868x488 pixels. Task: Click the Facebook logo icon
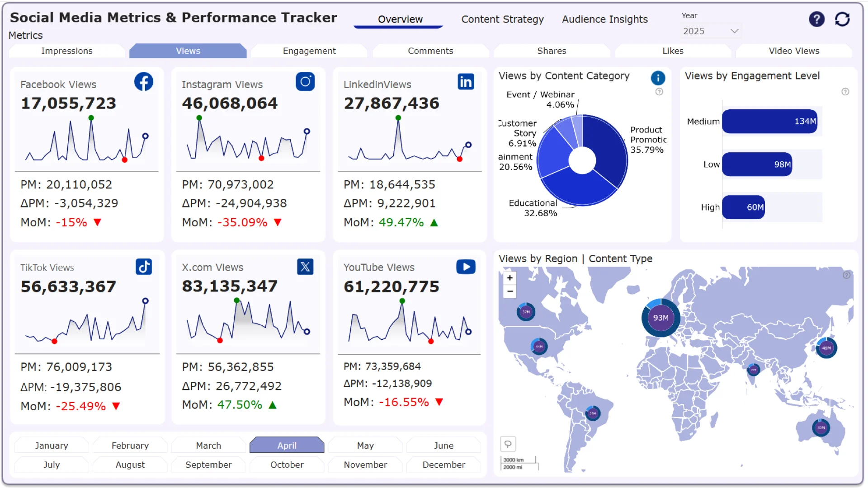144,82
